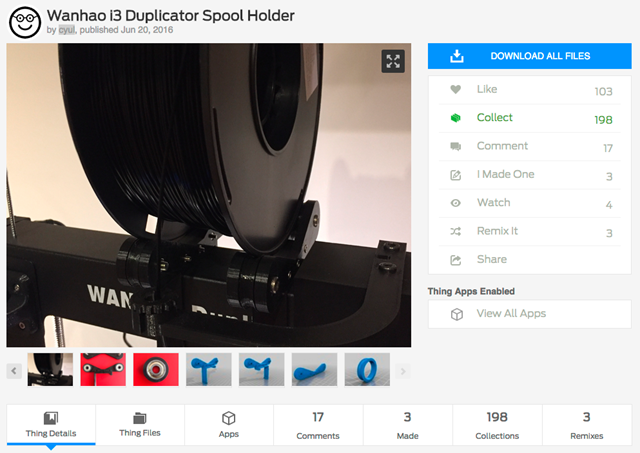This screenshot has height=453, width=640.
Task: Select second blue holder render thumbnail
Action: 262,369
